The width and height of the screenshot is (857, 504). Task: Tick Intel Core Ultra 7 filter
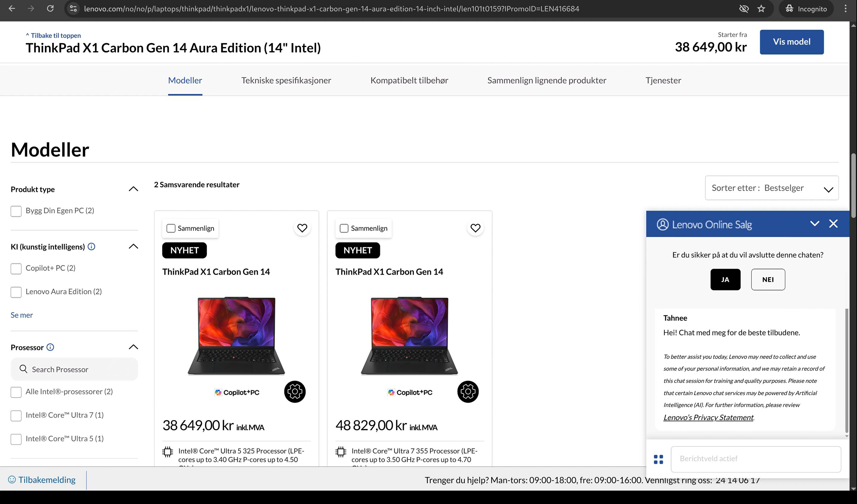[16, 416]
